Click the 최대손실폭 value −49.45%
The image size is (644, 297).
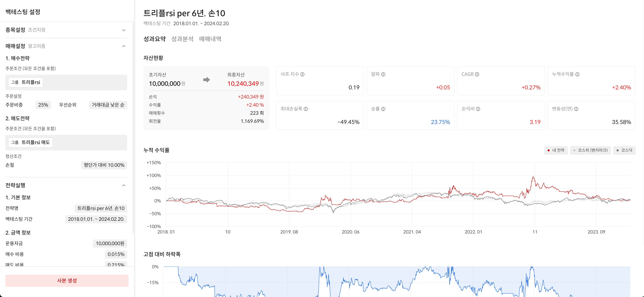(x=348, y=122)
